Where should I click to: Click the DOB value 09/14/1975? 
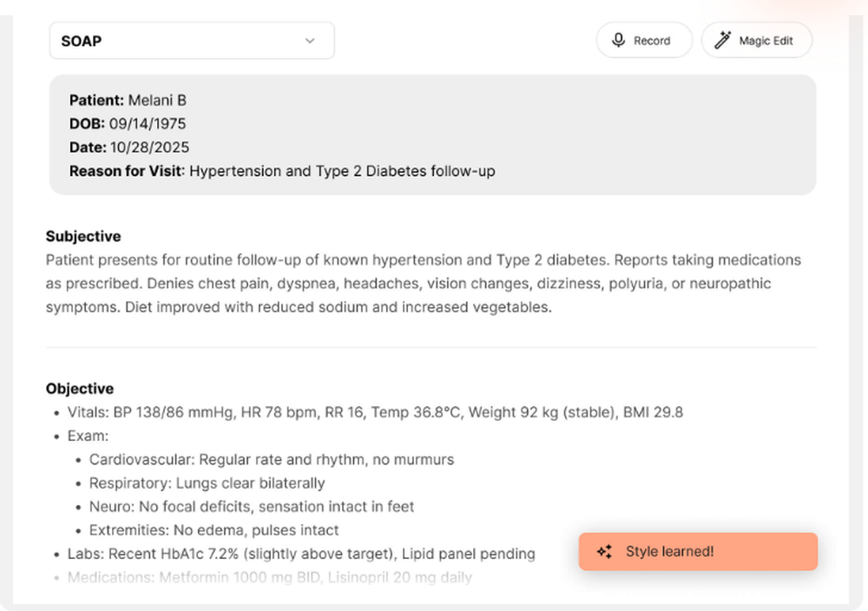click(147, 124)
